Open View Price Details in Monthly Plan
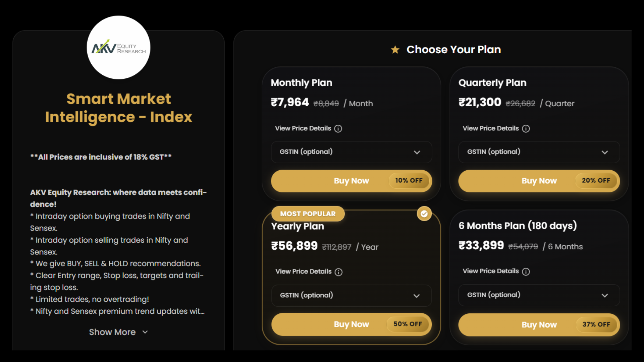 click(x=303, y=129)
